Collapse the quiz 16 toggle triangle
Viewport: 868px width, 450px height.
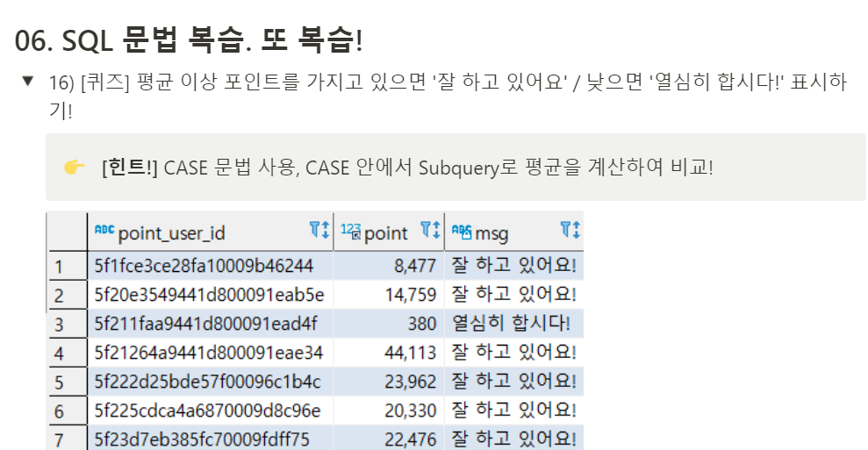28,82
